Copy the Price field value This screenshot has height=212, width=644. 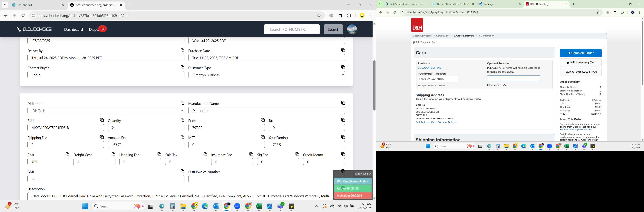coord(262,120)
